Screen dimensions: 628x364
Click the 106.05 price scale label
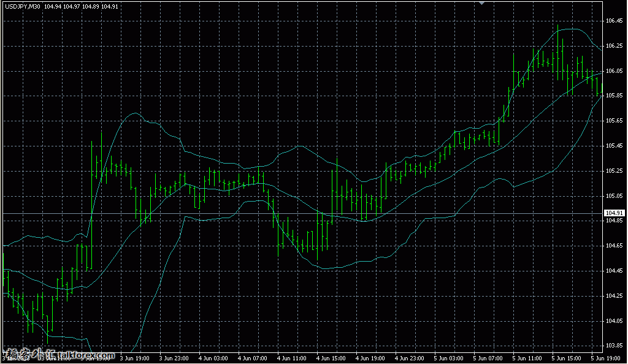click(614, 71)
